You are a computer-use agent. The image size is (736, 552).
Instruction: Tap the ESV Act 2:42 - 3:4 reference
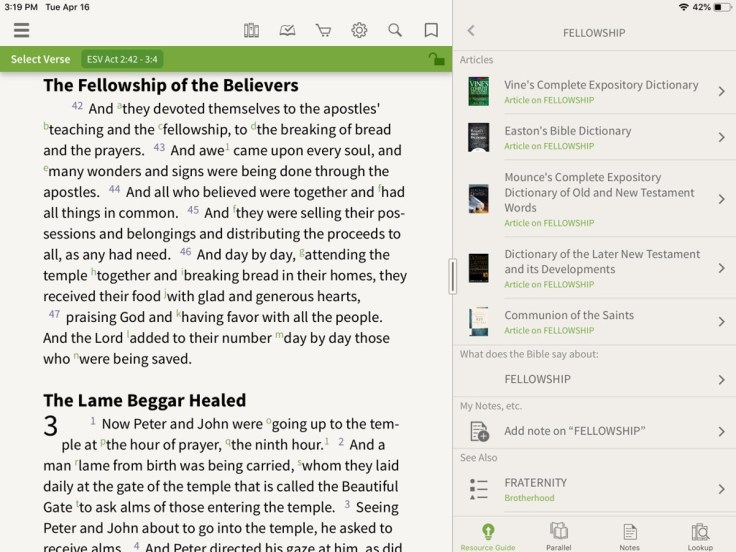tap(121, 59)
